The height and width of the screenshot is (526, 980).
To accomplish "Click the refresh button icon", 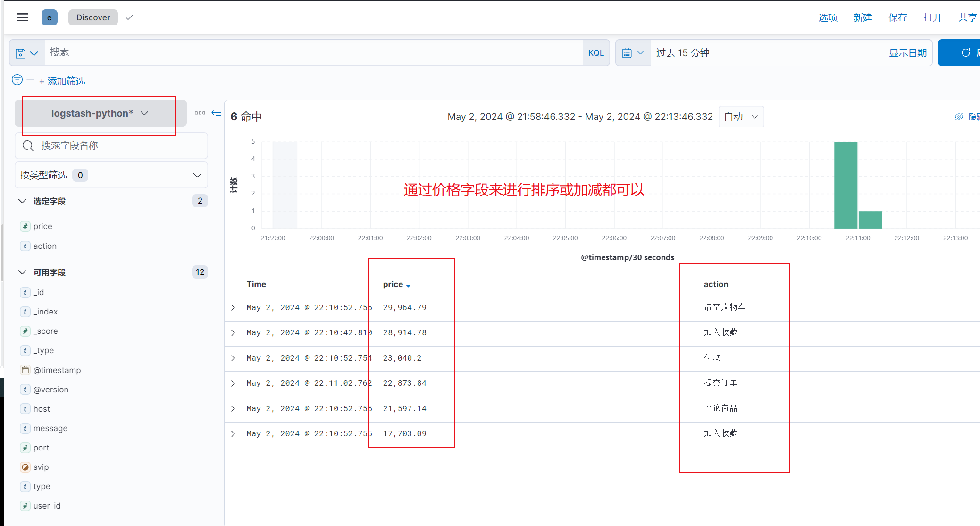I will pos(965,52).
